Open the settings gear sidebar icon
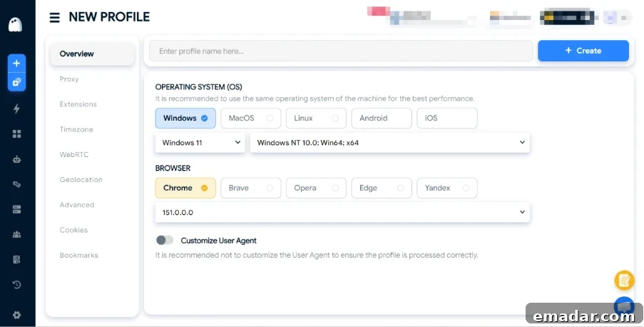 pyautogui.click(x=16, y=315)
